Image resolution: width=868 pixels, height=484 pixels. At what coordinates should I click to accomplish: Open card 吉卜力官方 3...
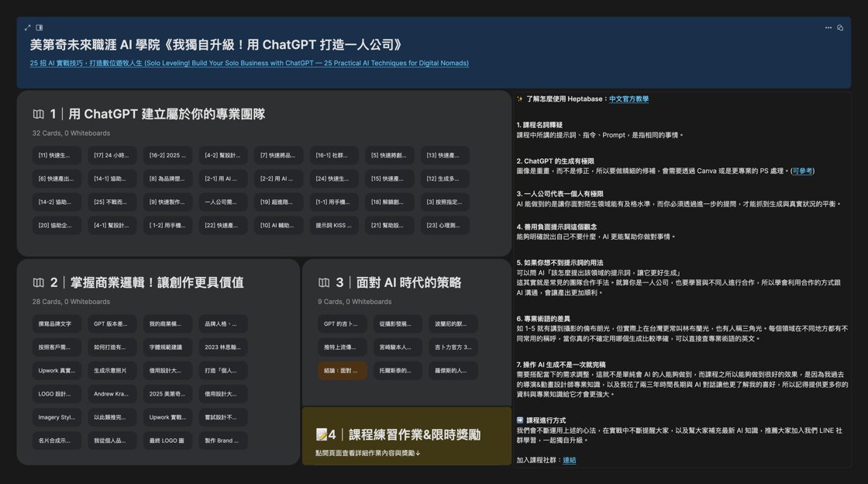(x=453, y=347)
